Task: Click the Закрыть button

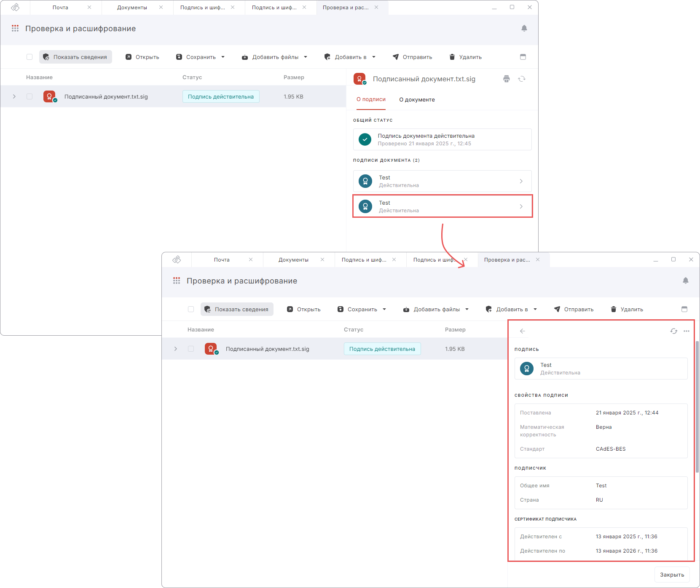Action: [x=672, y=575]
